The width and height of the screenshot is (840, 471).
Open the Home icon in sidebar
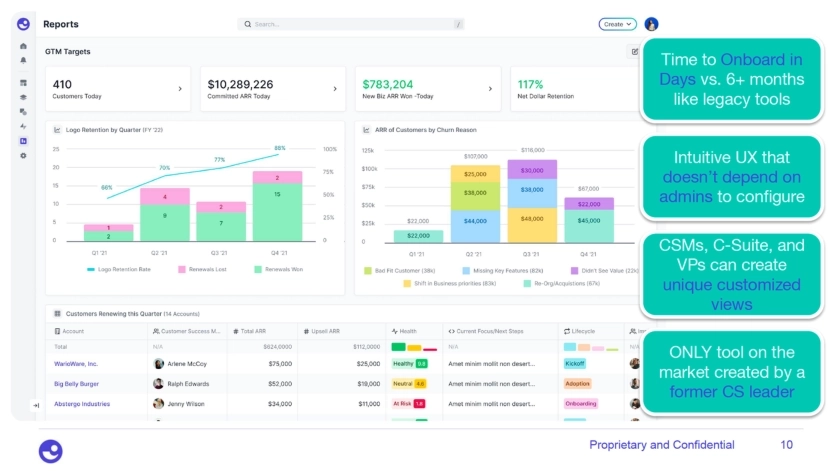pyautogui.click(x=24, y=46)
